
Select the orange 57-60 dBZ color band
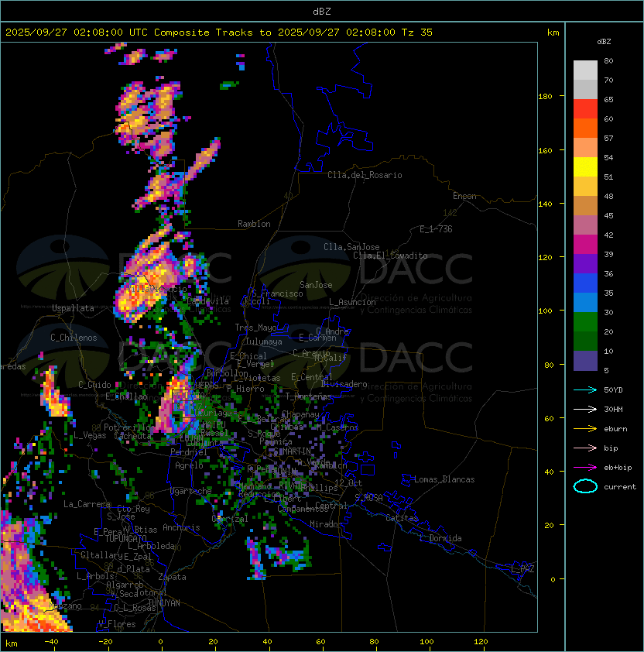(x=585, y=129)
